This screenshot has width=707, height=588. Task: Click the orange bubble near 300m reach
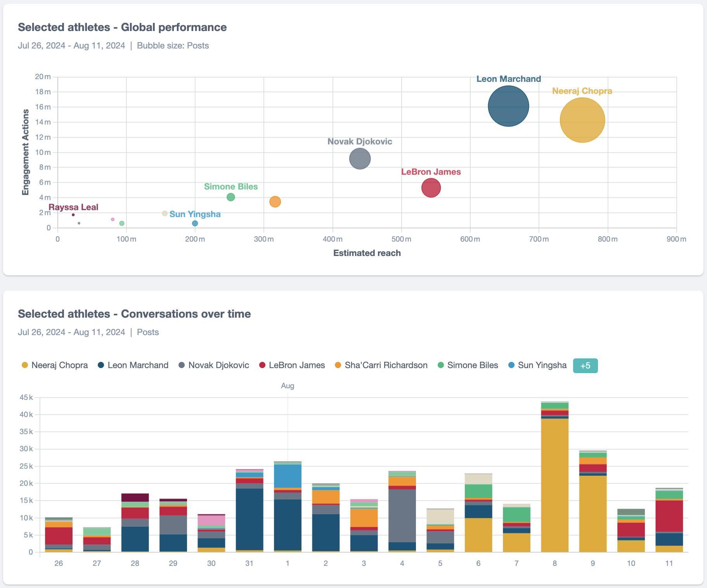[x=275, y=202]
